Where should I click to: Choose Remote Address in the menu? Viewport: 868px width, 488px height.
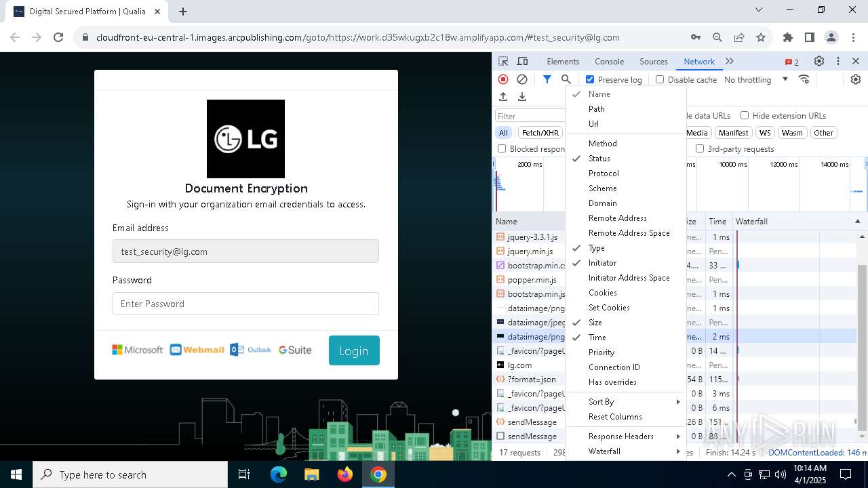[625, 218]
